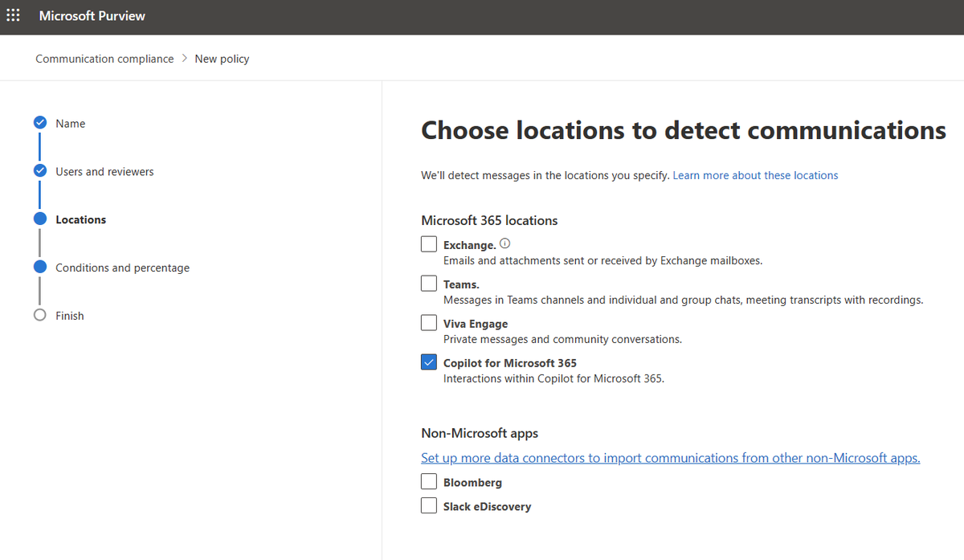Click the Non-Microsoft apps heading
964x560 pixels.
480,433
